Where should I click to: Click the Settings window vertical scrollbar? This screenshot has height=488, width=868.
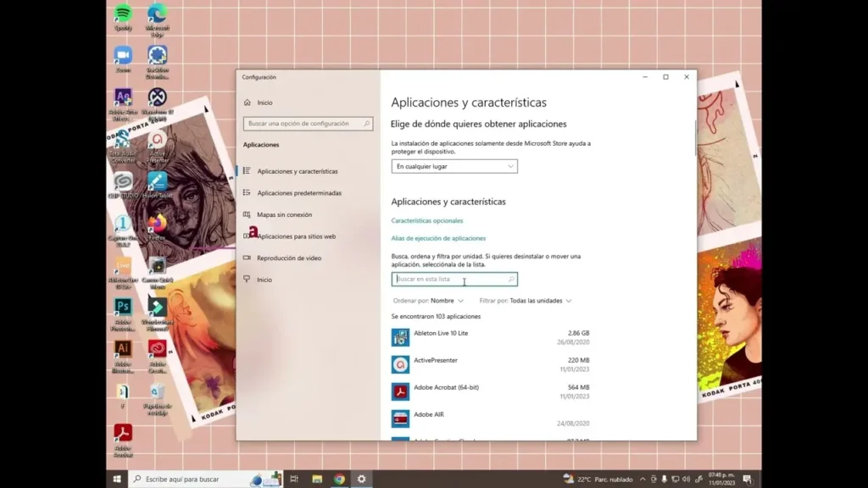pyautogui.click(x=696, y=137)
